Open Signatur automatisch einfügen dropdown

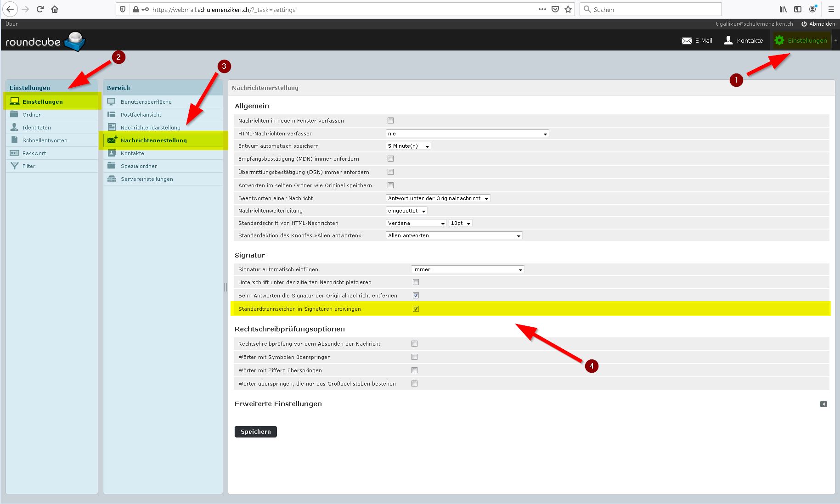pos(467,269)
